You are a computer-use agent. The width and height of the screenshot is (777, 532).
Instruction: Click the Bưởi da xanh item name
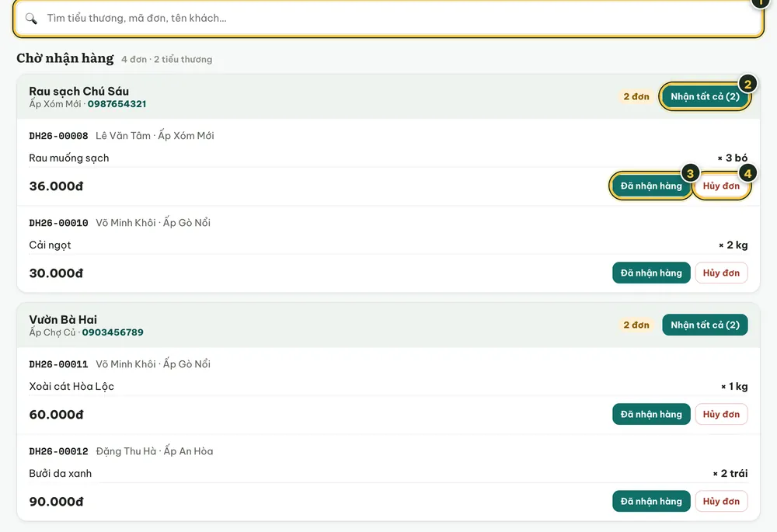(x=61, y=474)
